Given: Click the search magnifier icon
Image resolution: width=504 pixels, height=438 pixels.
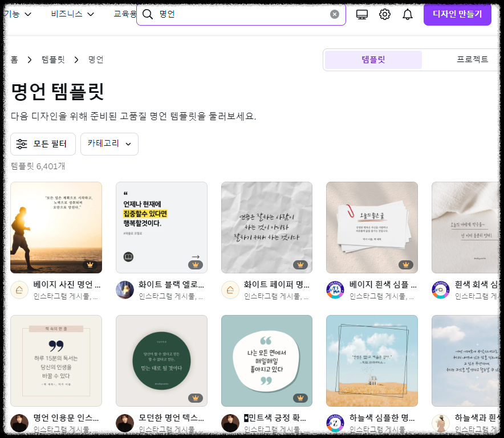Looking at the screenshot, I should tap(148, 14).
